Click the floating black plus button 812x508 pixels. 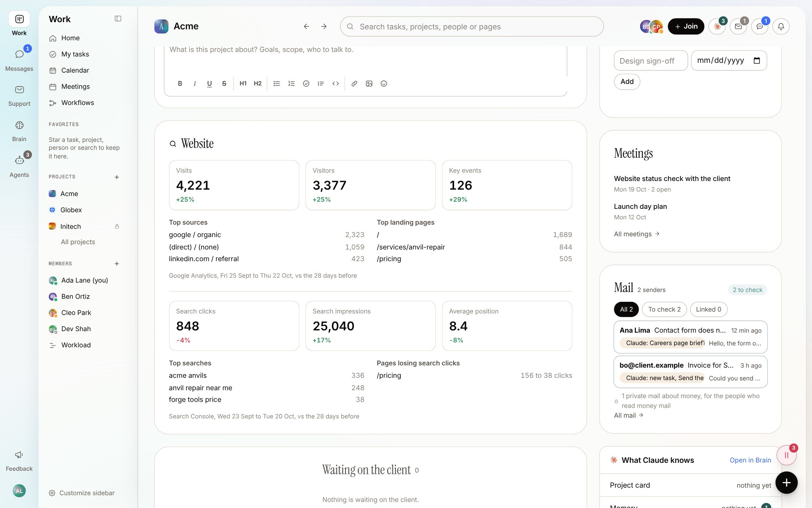tap(786, 483)
